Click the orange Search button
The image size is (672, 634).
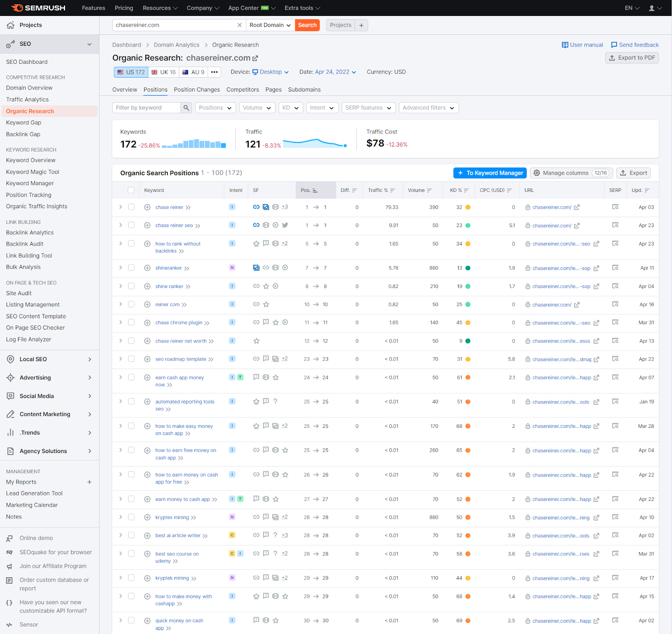pos(307,25)
